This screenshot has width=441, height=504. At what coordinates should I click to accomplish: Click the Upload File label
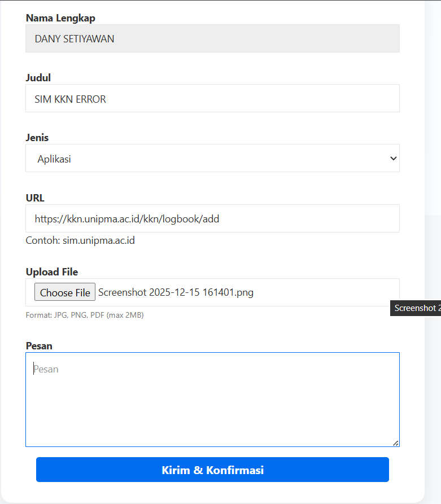[52, 272]
